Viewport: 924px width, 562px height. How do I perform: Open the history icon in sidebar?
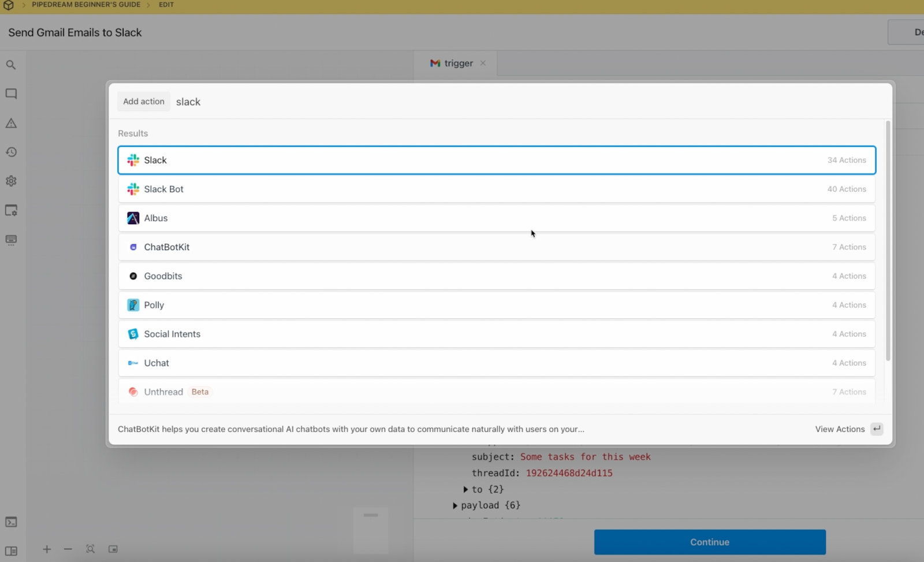pyautogui.click(x=11, y=152)
